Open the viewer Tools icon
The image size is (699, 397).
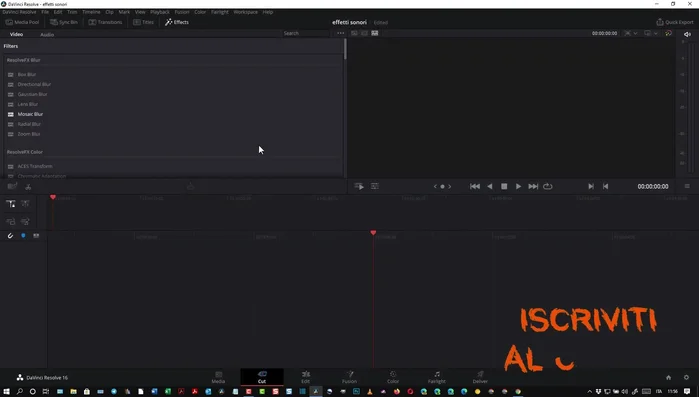[375, 186]
